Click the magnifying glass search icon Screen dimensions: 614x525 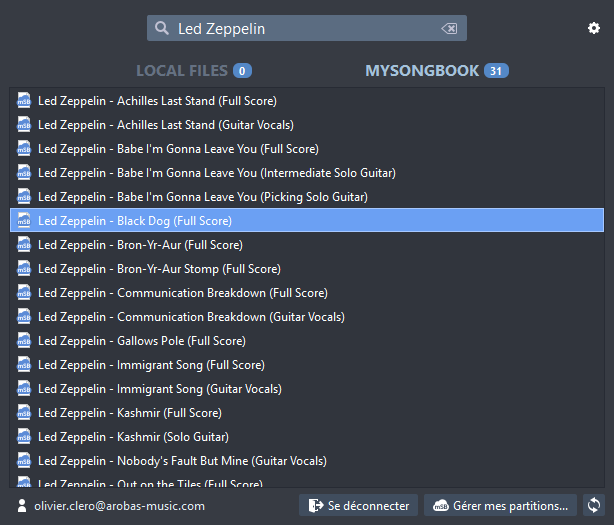(162, 28)
